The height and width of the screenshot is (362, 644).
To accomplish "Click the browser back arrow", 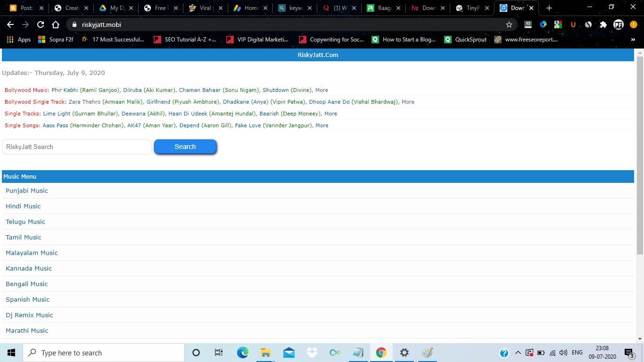I will point(10,25).
